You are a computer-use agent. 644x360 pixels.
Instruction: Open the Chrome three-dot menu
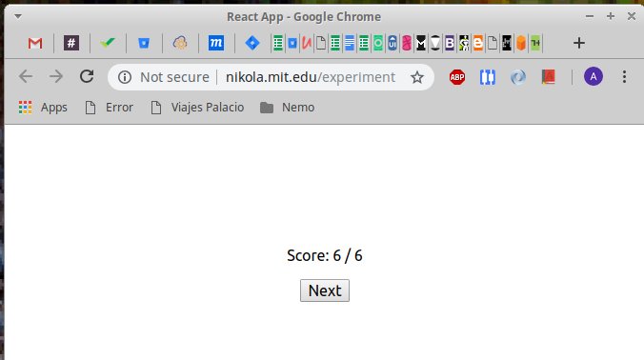pyautogui.click(x=624, y=77)
